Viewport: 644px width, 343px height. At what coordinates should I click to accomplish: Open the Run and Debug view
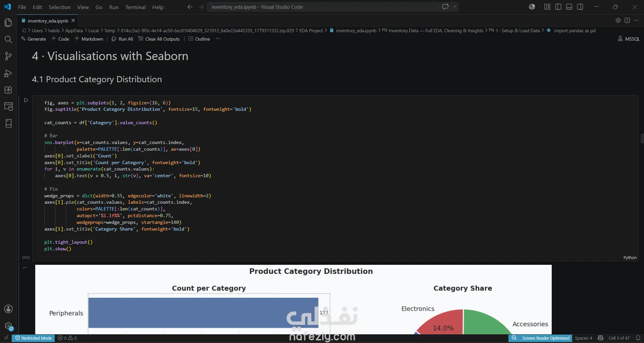click(x=8, y=73)
